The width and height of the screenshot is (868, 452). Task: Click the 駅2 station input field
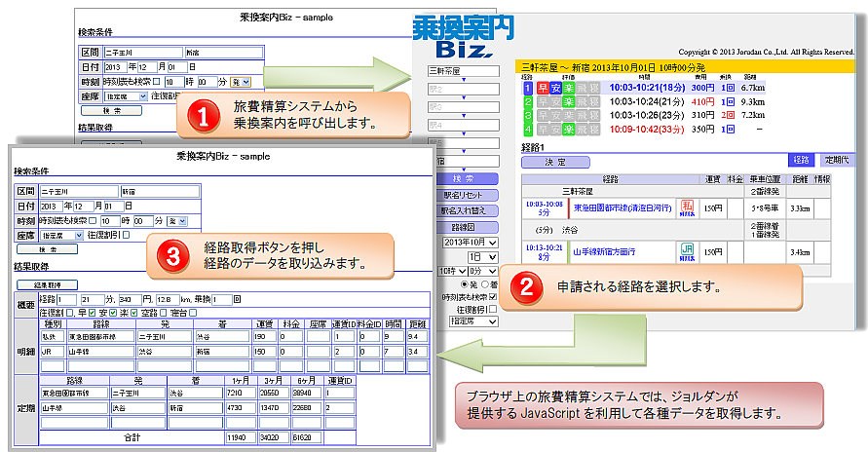pos(464,89)
